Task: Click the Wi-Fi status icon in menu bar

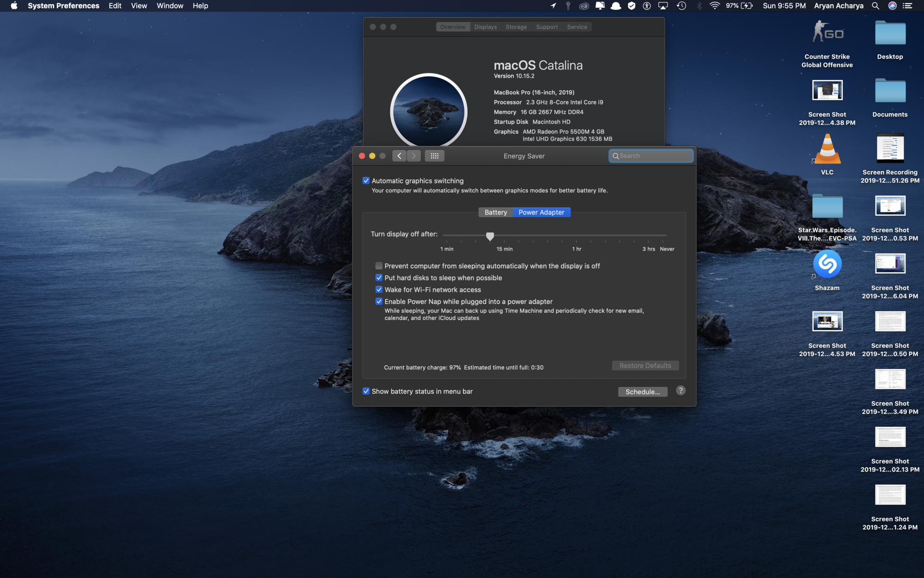Action: pos(714,6)
